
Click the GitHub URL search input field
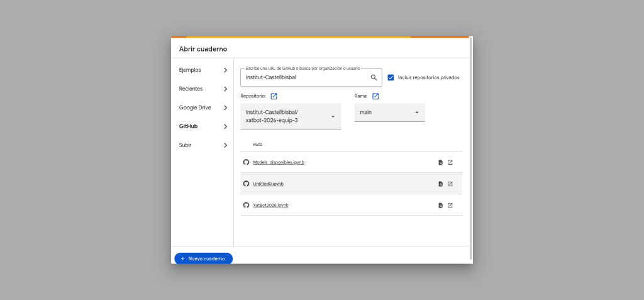(305, 77)
